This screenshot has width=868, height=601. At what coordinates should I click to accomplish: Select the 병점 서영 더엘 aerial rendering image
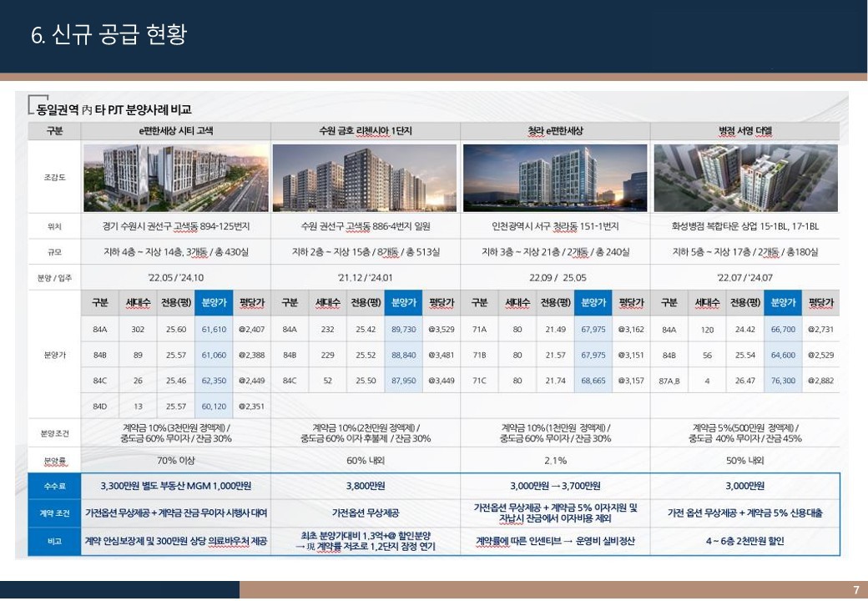click(745, 178)
